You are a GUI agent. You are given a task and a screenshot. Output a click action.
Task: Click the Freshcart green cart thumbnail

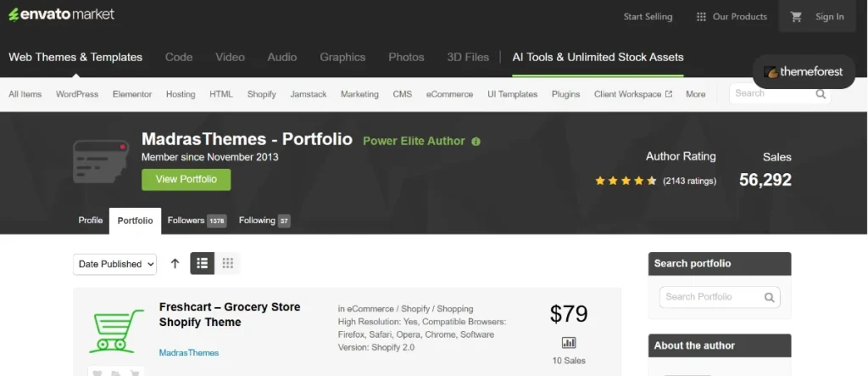click(116, 330)
